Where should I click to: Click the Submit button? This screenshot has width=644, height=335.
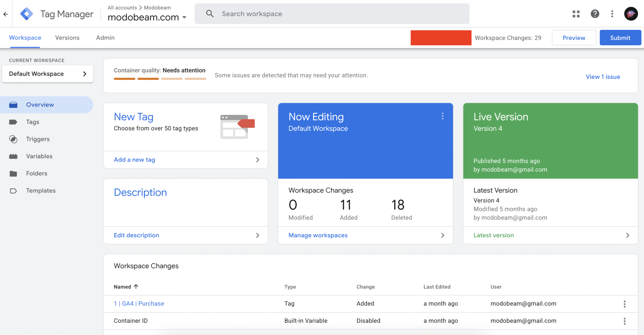click(620, 37)
